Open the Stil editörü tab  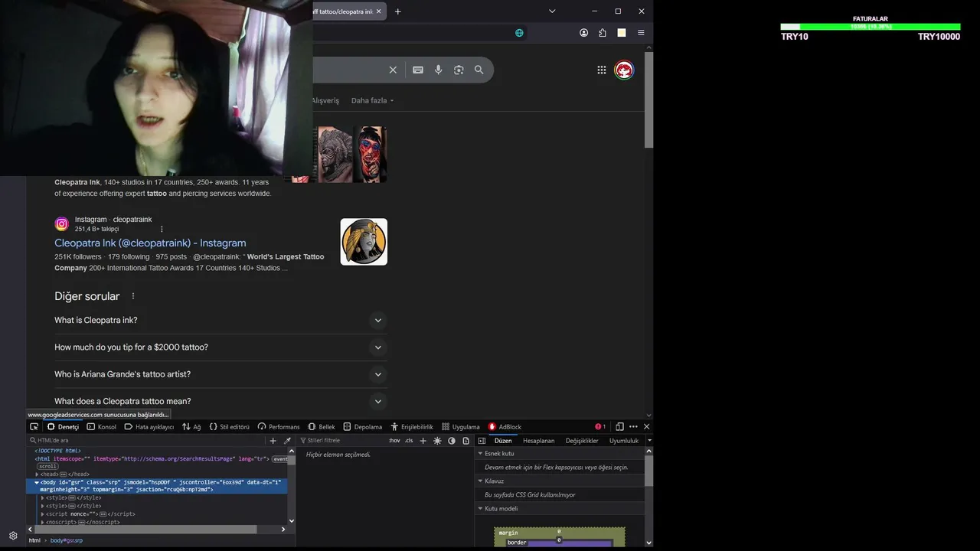pos(229,427)
